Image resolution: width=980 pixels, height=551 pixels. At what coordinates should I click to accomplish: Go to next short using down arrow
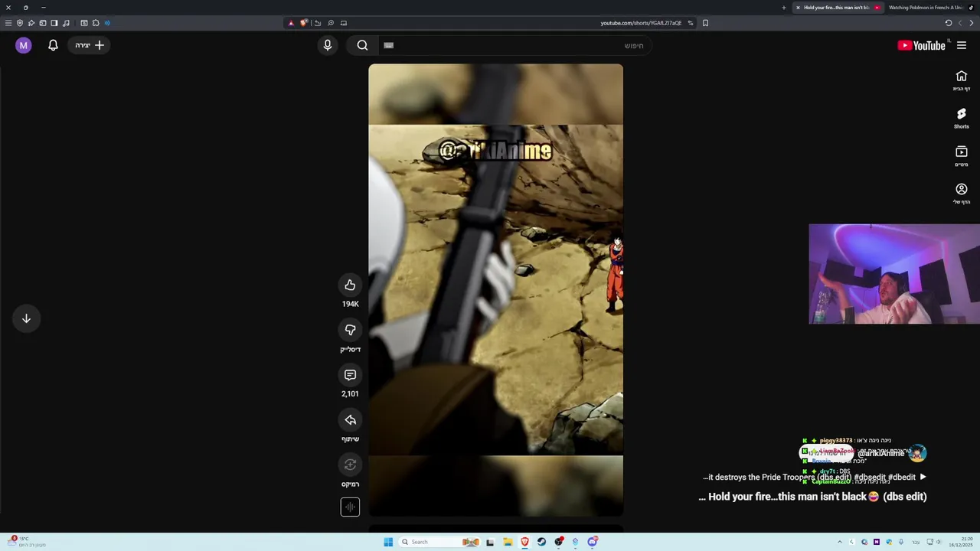pos(26,318)
